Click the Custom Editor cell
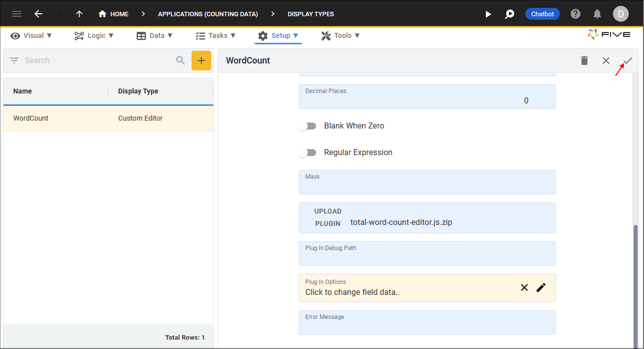The image size is (644, 349). pyautogui.click(x=140, y=118)
